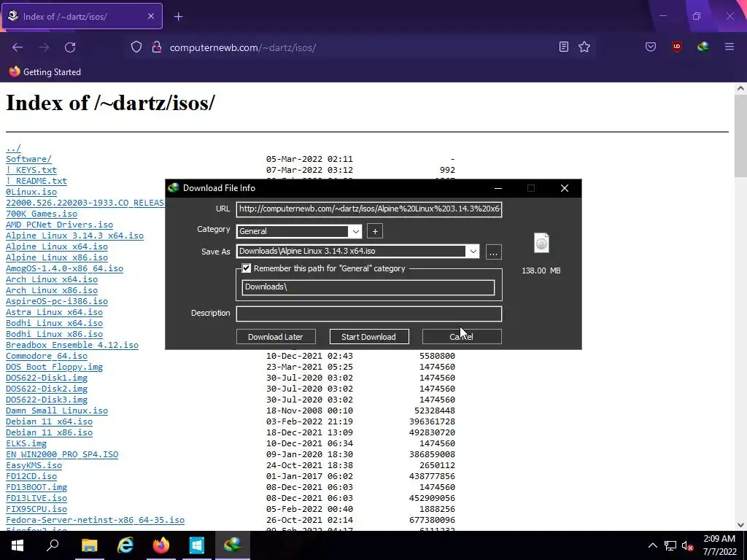Click the page vertical scrollbar thumb
The image size is (747, 560).
(741, 136)
